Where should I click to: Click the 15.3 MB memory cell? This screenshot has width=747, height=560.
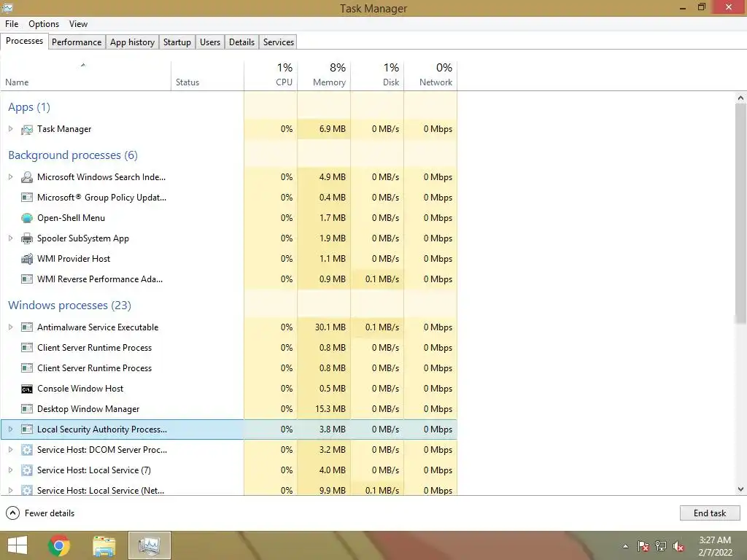tap(325, 409)
